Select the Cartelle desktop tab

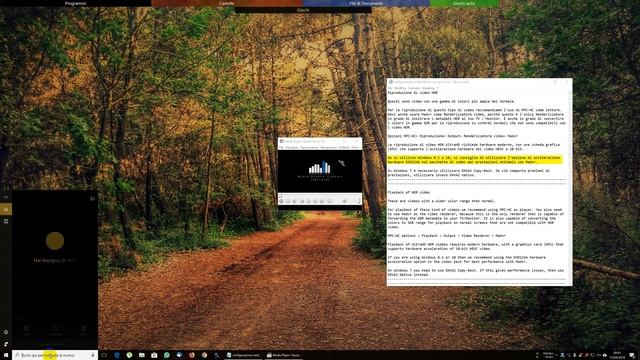[227, 3]
